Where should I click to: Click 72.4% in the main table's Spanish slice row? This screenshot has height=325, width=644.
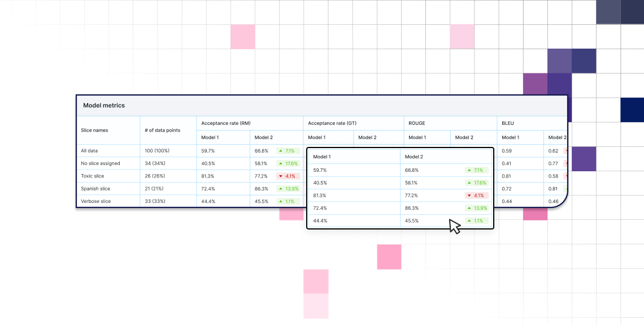click(x=208, y=189)
